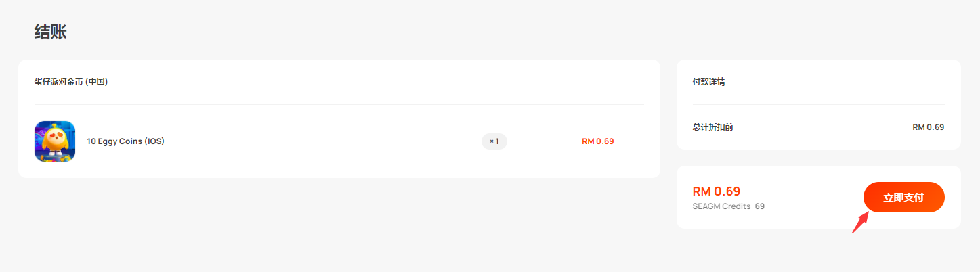Select the 总计折扣前 subtotal label

[712, 127]
